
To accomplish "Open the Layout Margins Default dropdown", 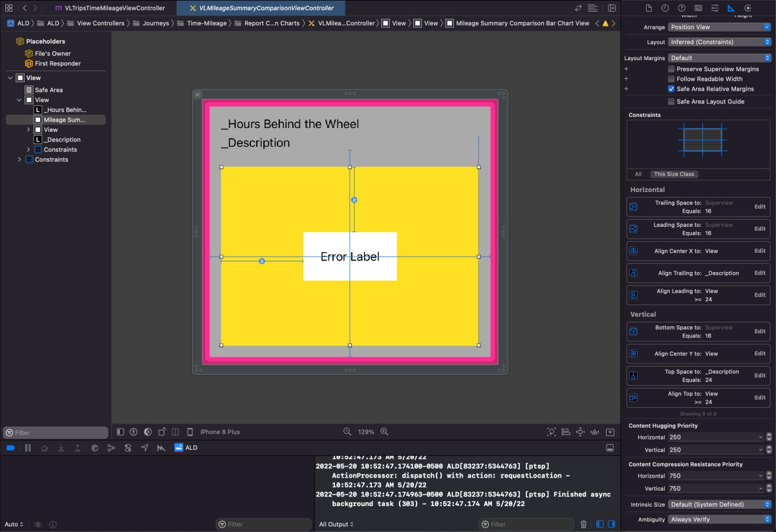I will point(719,58).
